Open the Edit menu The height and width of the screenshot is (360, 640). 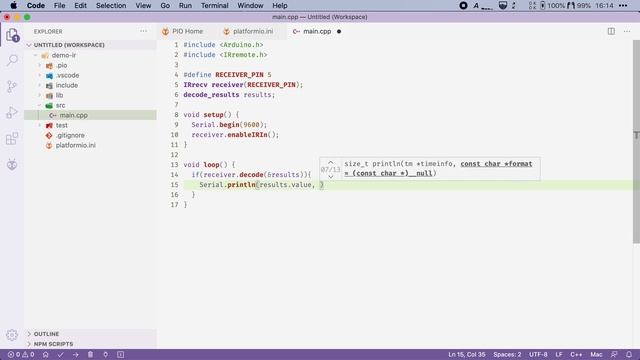[80, 6]
